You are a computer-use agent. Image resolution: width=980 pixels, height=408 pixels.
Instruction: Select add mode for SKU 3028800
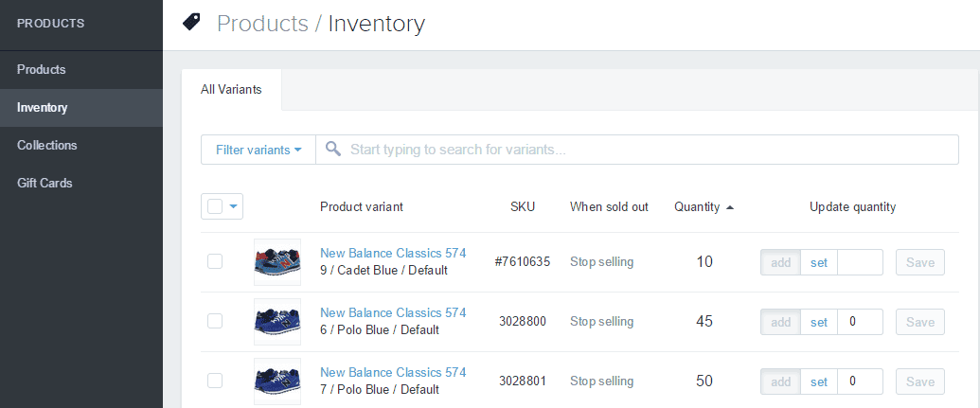point(780,323)
